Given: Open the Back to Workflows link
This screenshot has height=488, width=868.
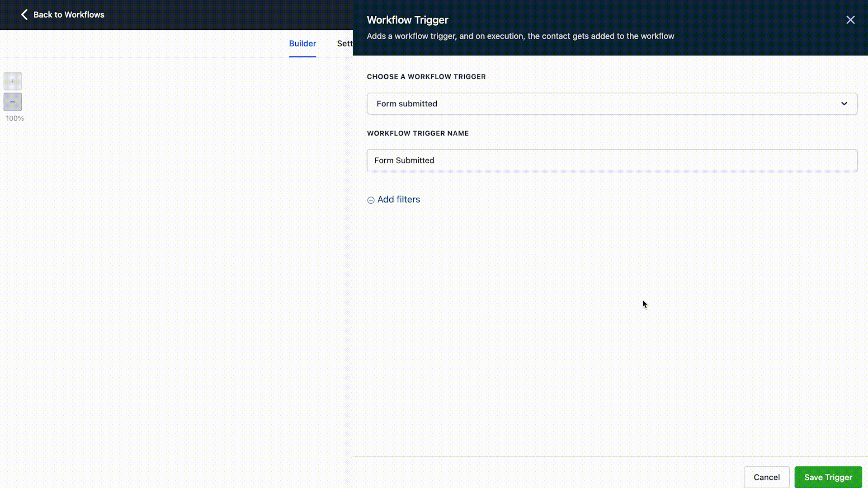Looking at the screenshot, I should click(x=69, y=15).
